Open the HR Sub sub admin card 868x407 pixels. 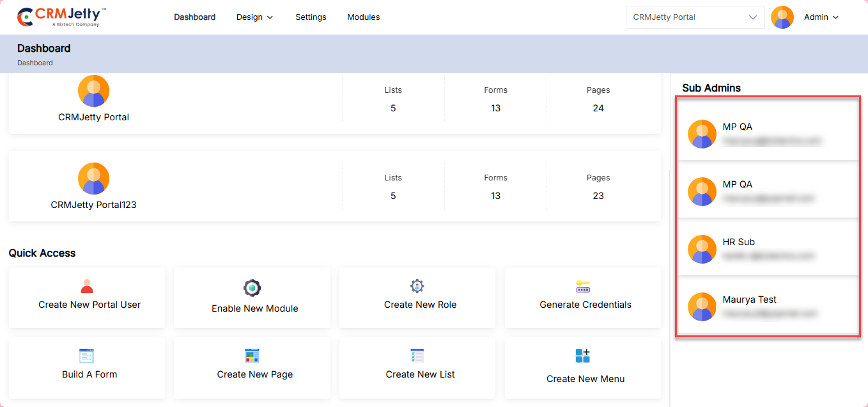(x=768, y=248)
